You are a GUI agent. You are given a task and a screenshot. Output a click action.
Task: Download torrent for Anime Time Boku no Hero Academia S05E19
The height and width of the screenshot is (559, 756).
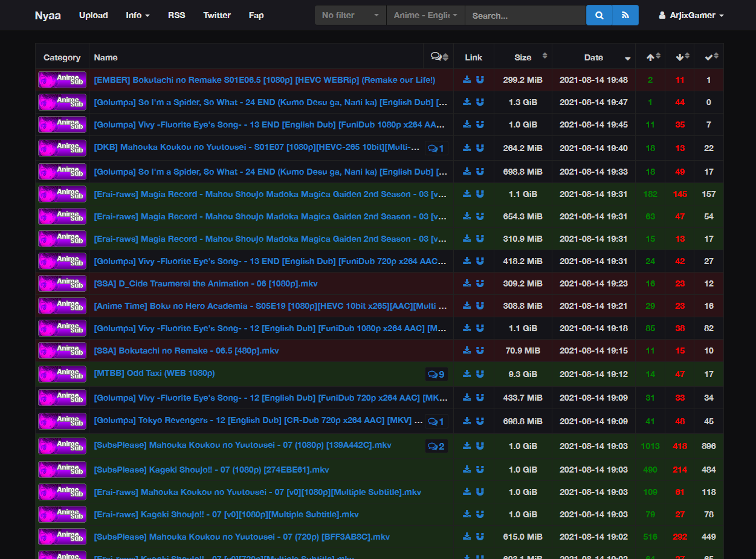click(x=467, y=306)
